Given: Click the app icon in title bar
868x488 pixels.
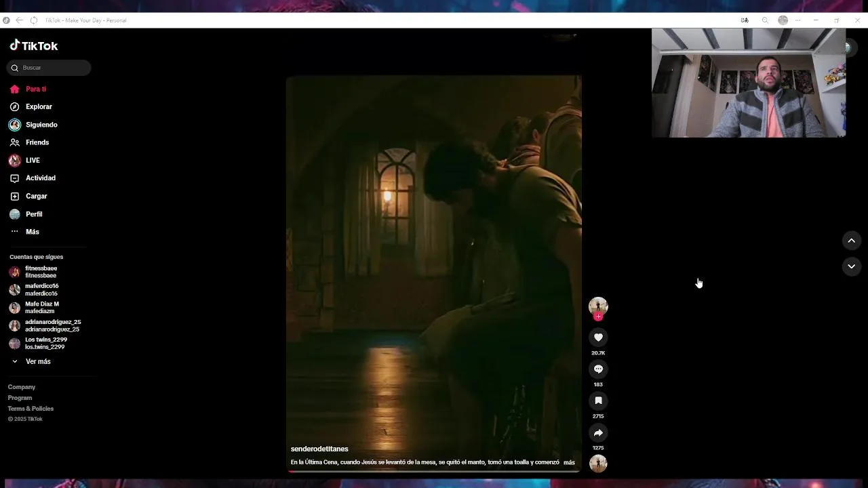Looking at the screenshot, I should [x=6, y=20].
